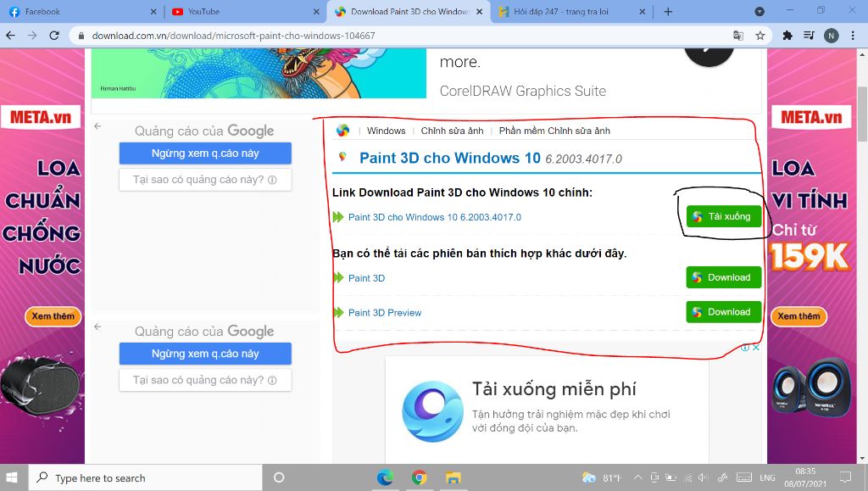This screenshot has width=868, height=491.
Task: Click the green Tải xuống button
Action: [x=724, y=216]
